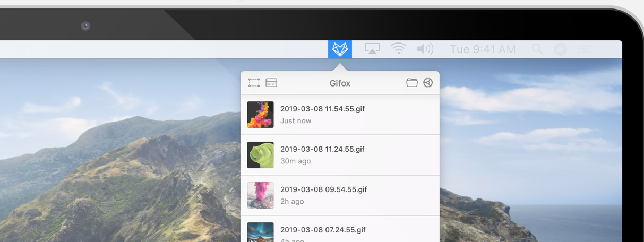644x242 pixels.
Task: Open the AirPlay display menu
Action: [372, 49]
